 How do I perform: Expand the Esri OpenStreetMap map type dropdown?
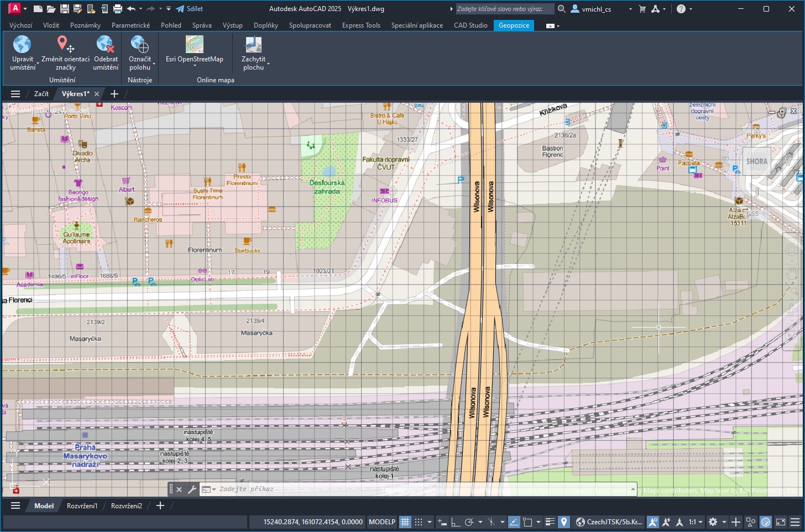coord(195,66)
